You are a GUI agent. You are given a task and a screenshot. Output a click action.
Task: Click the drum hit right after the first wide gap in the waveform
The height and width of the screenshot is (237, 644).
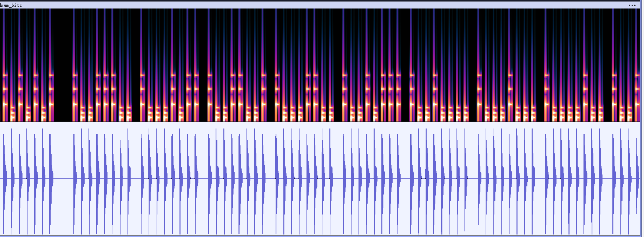click(x=75, y=178)
